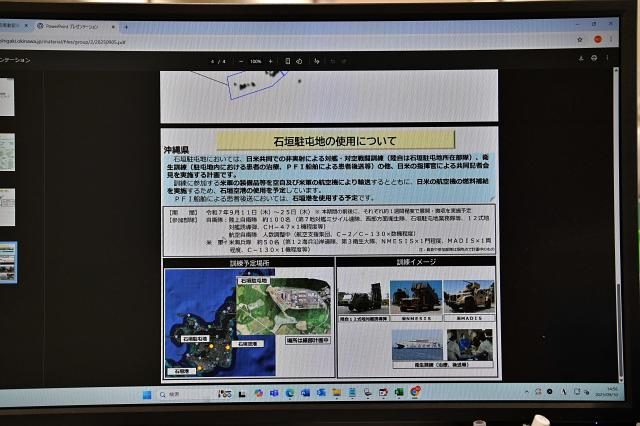The width and height of the screenshot is (640, 426).
Task: Select the highlighted fourth page thumbnail
Action: pos(6,262)
